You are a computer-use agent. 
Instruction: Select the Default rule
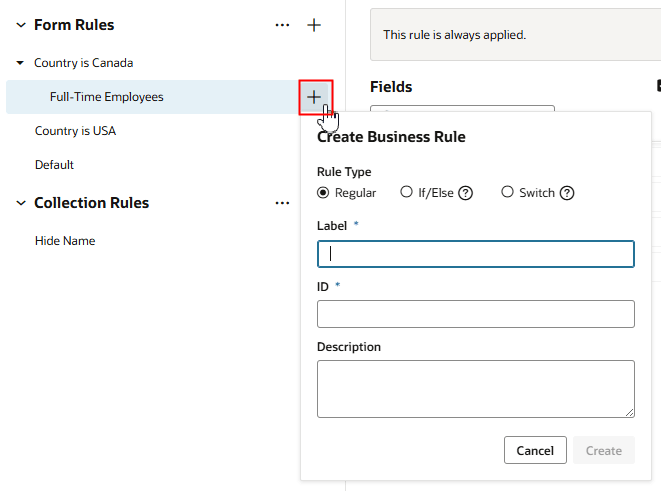54,165
